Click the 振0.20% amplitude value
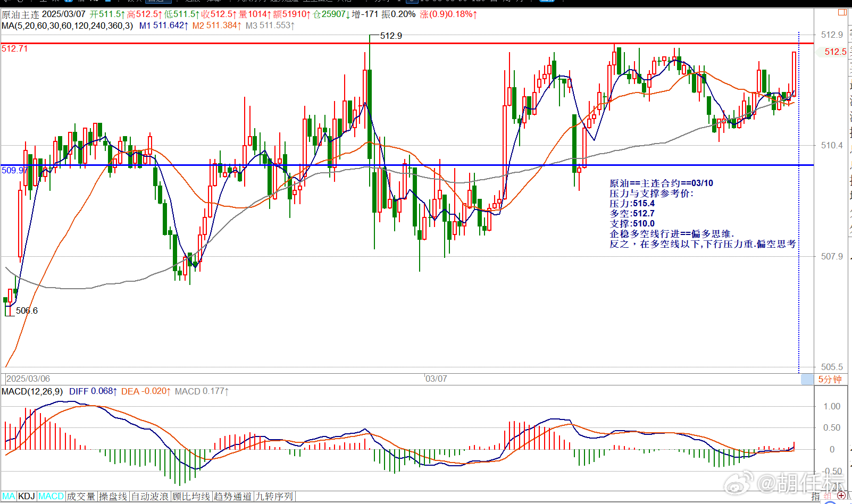This screenshot has height=504, width=852. click(398, 14)
